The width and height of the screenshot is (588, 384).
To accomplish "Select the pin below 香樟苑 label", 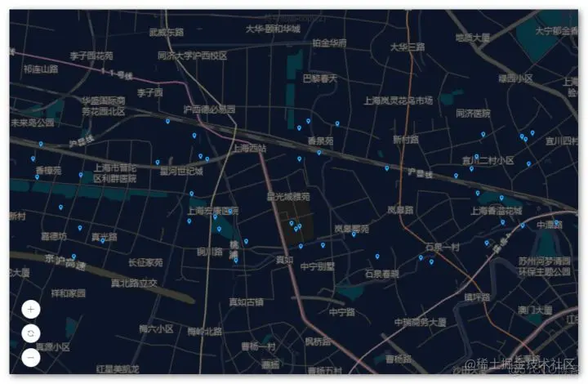I will pos(37,177).
